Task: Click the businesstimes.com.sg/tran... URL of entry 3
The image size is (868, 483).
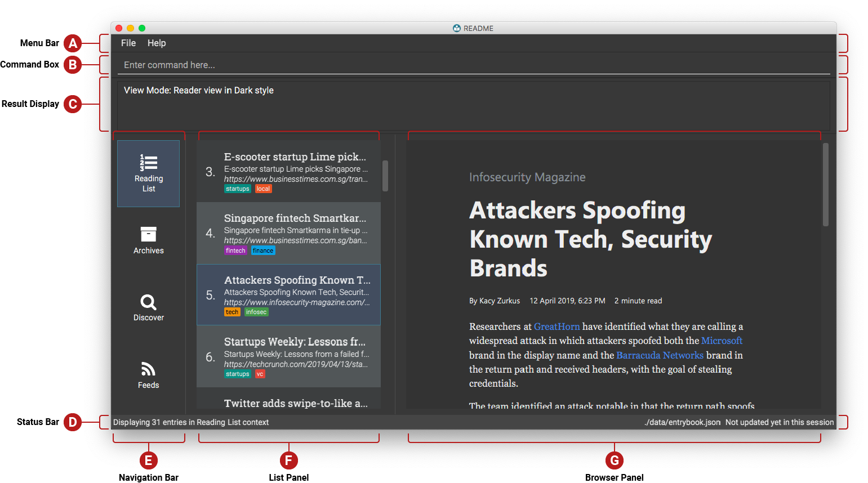Action: 296,179
